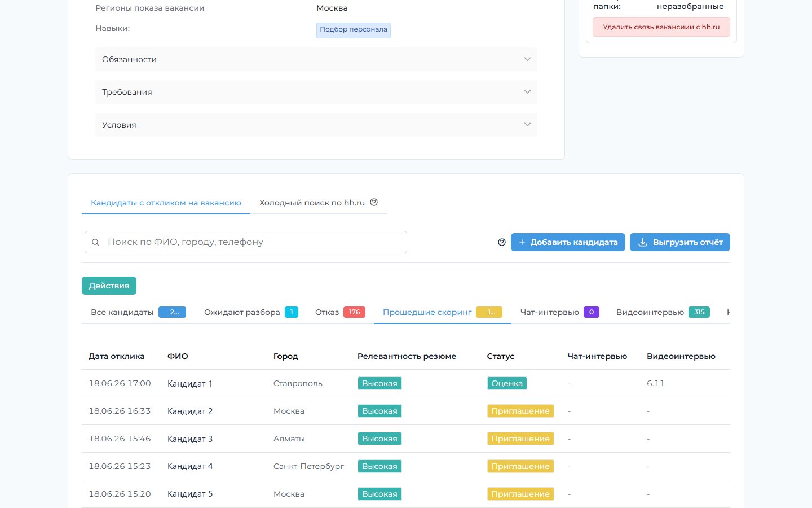Expand the Условия section

tap(316, 125)
